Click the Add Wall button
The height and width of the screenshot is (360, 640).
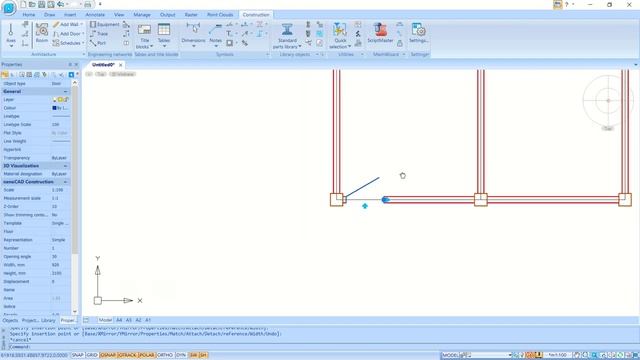(x=65, y=24)
